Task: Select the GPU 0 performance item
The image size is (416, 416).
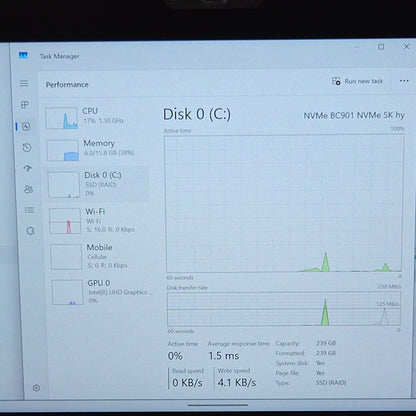Action: 102,292
